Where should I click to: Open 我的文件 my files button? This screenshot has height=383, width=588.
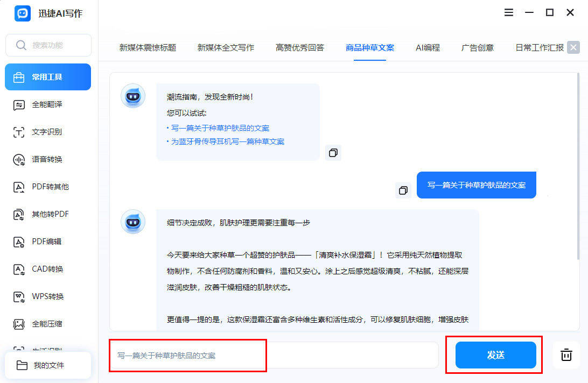tap(48, 365)
